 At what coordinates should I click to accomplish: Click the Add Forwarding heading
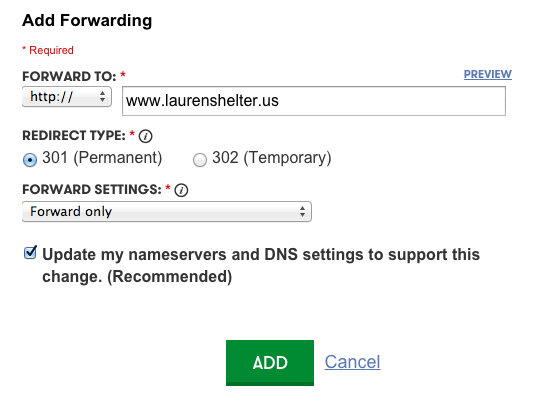pos(87,20)
